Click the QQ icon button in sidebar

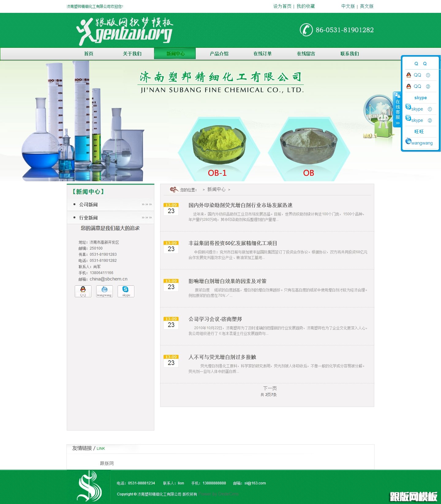83,291
